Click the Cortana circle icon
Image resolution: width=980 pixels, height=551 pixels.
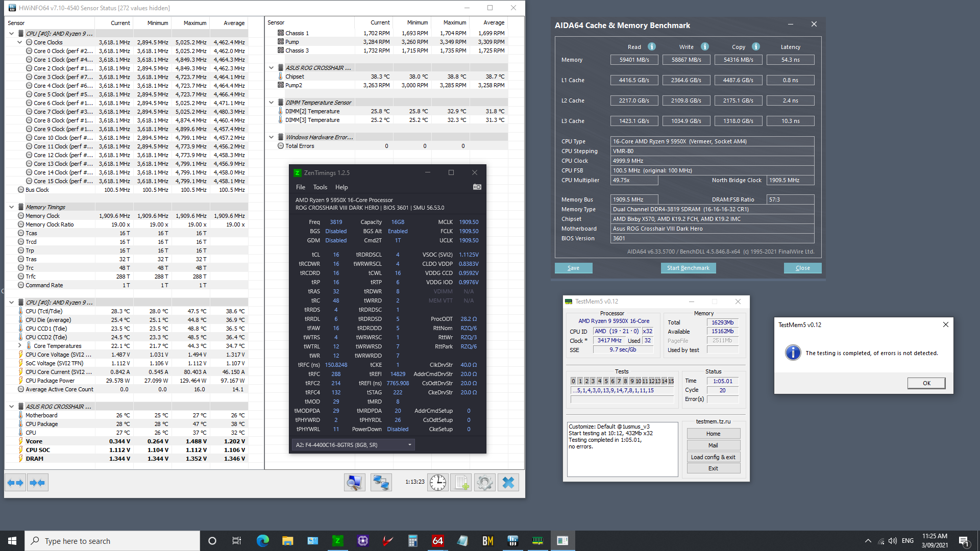pos(212,541)
